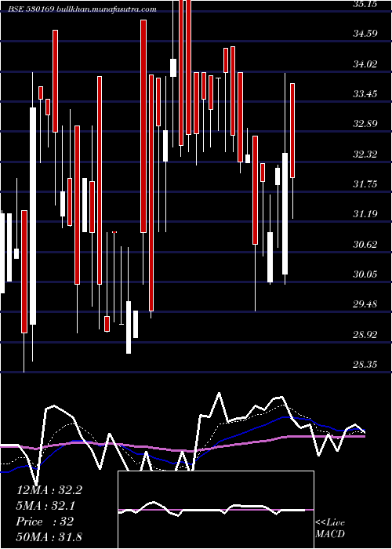Click inside the Live MACD inset chart
This screenshot has height=549, width=392.
click(216, 510)
